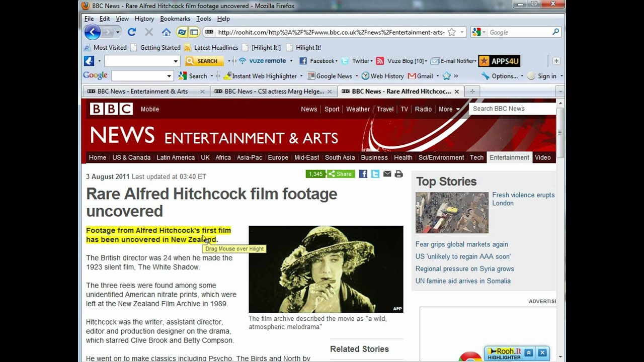Open Gmail from the Google toolbar
644x362 pixels.
pos(421,76)
